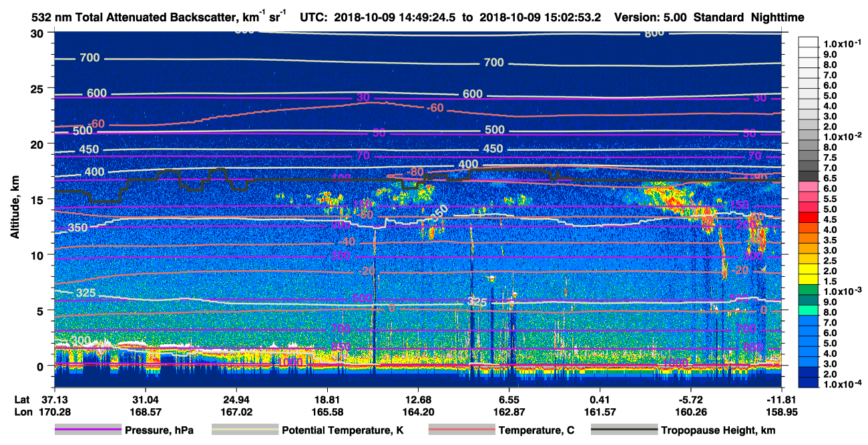Click longitude value '167.02'

click(x=236, y=412)
